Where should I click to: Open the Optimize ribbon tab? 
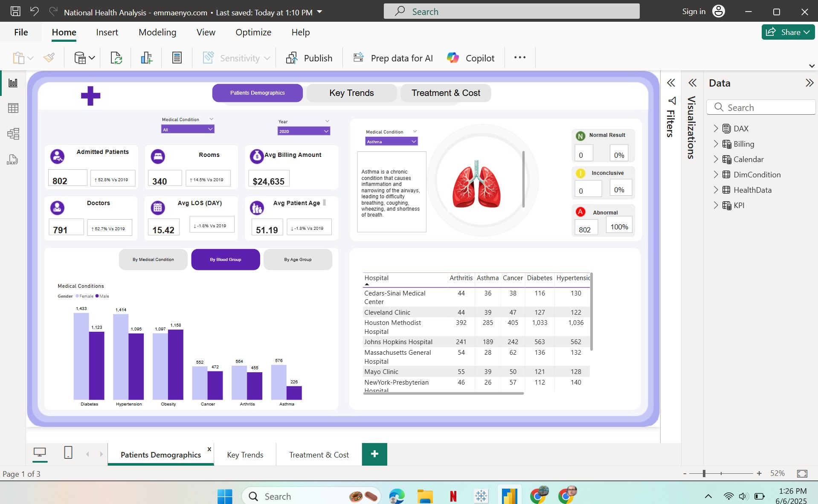[253, 32]
